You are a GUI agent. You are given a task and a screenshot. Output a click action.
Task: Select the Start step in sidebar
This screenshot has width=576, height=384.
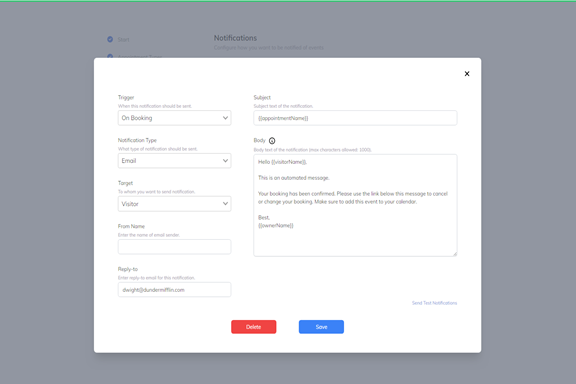pos(123,40)
